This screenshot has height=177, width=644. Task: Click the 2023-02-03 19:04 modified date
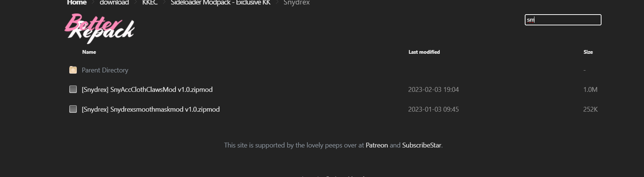433,90
